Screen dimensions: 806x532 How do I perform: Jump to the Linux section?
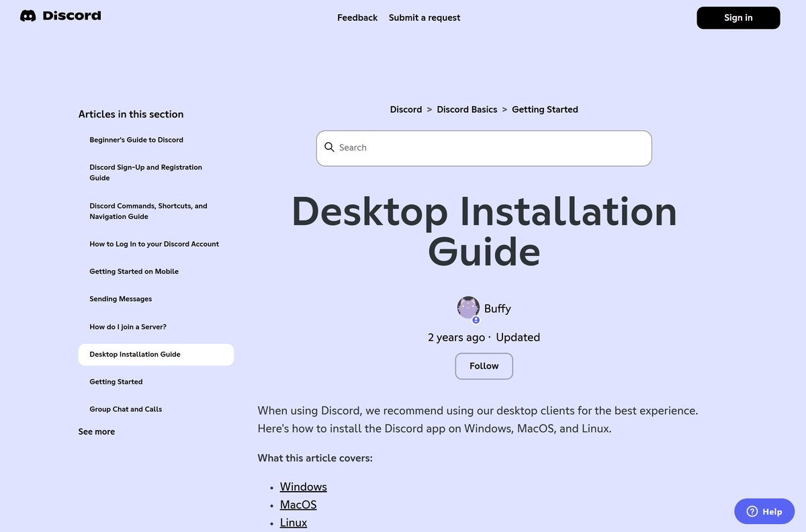click(x=294, y=523)
